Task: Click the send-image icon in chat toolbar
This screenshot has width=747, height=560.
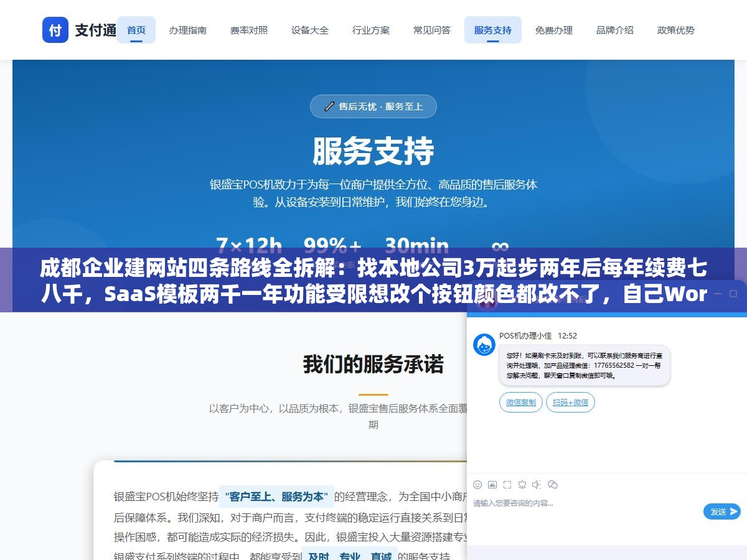Action: click(492, 485)
